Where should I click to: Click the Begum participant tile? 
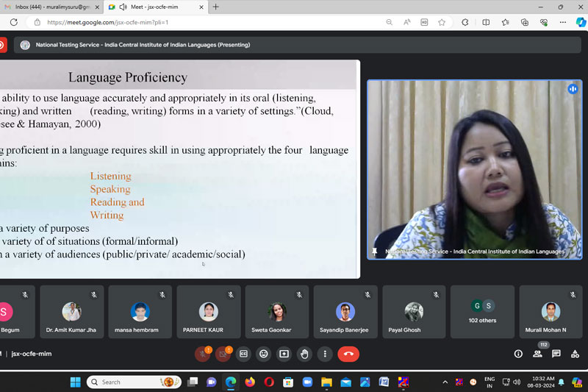pyautogui.click(x=17, y=312)
